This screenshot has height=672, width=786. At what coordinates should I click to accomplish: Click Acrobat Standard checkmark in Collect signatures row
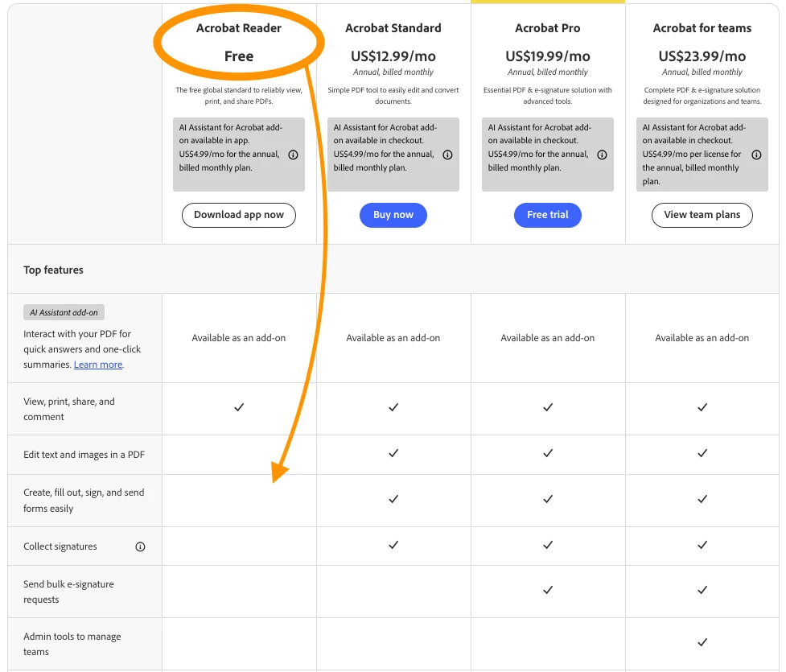coord(393,545)
